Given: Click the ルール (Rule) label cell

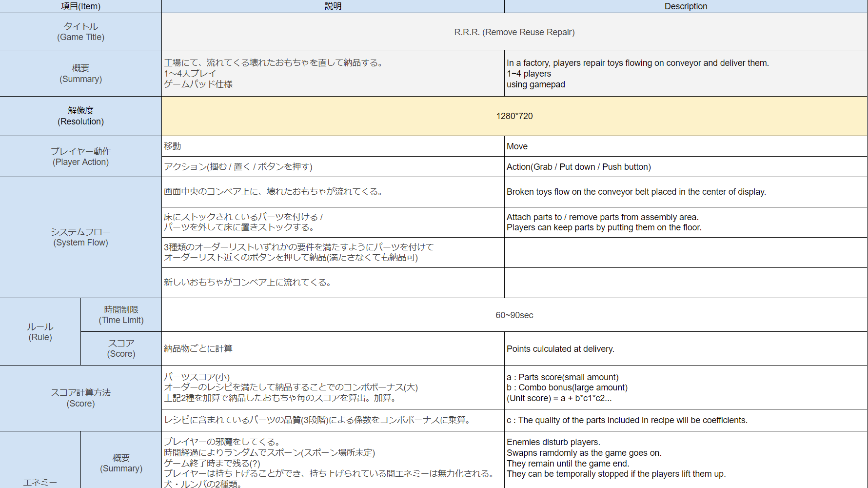Looking at the screenshot, I should tap(40, 332).
